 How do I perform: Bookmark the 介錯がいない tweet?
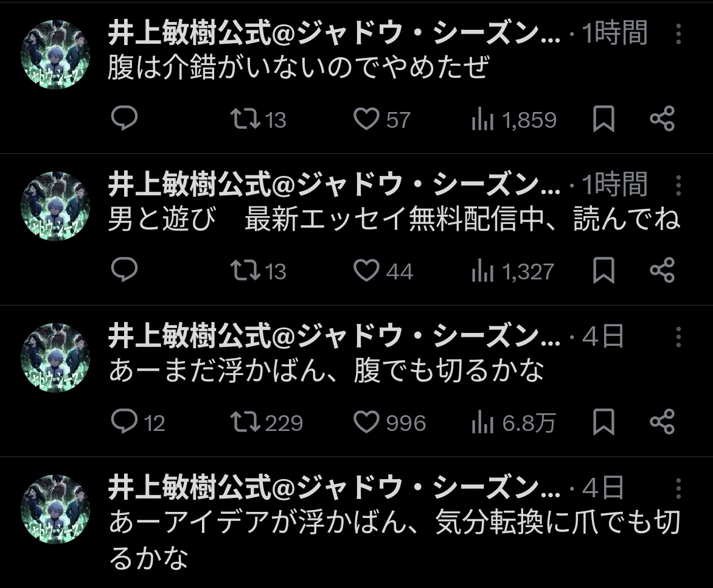coord(603,119)
